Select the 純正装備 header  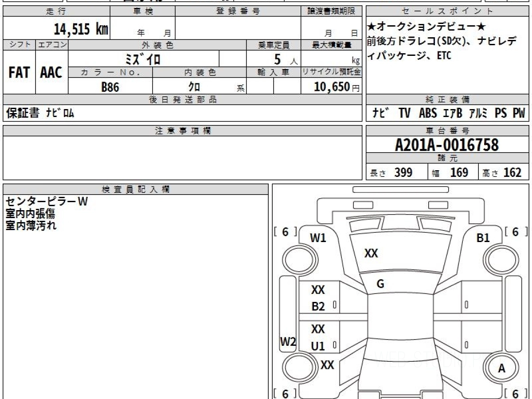[x=448, y=100]
